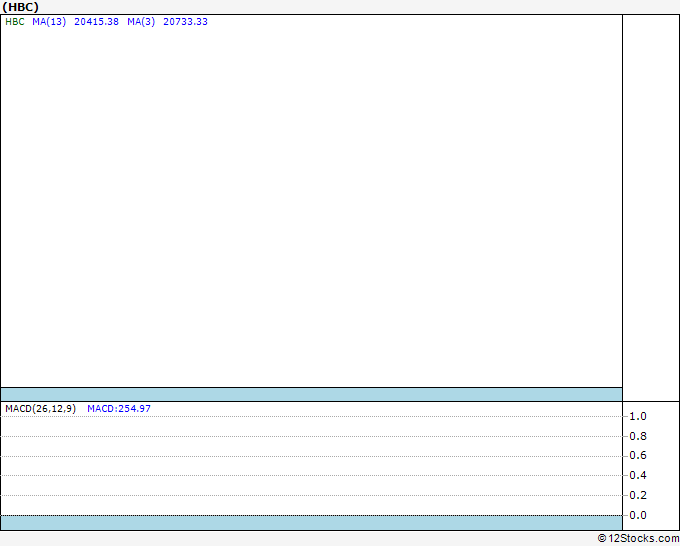
Task: Click the MACD:254.97 value
Action: coord(119,409)
